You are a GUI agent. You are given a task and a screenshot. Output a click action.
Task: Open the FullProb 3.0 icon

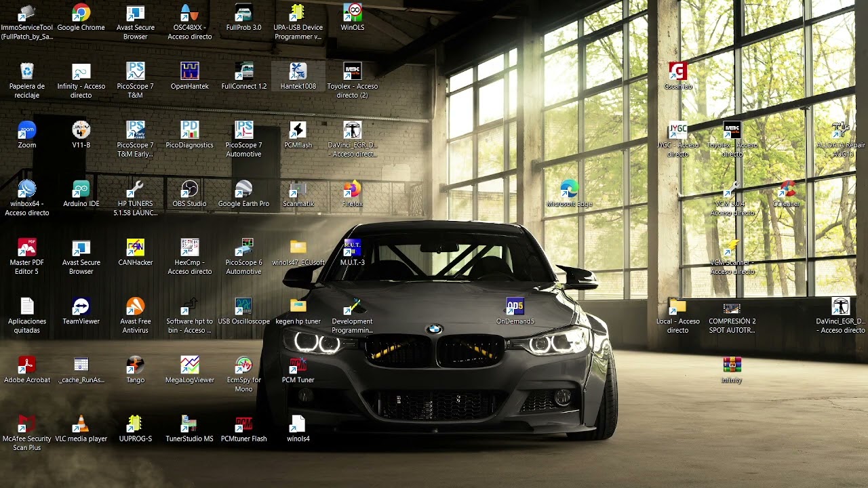(x=244, y=13)
